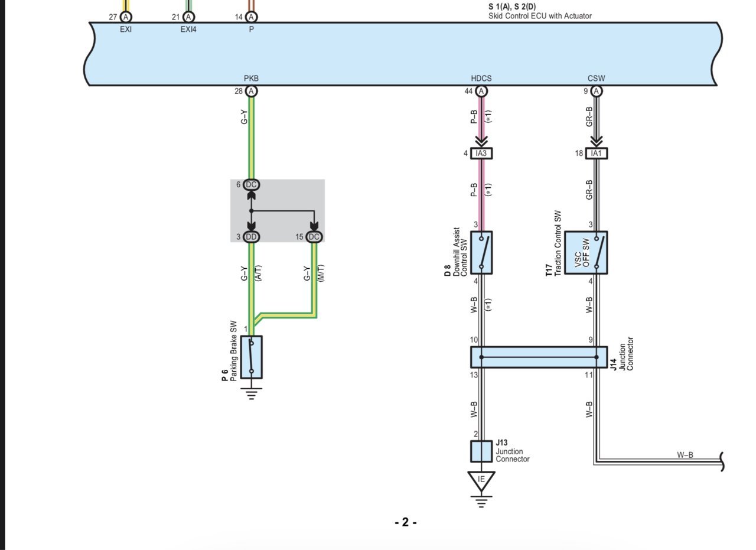Viewport: 756px width, 550px height.
Task: Select the CSW terminal label
Action: [x=596, y=78]
